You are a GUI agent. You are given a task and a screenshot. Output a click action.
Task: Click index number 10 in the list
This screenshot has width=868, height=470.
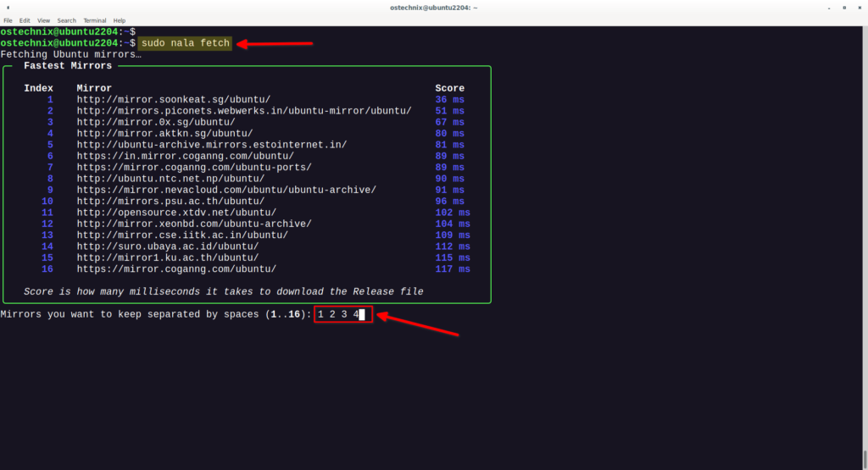pyautogui.click(x=47, y=202)
